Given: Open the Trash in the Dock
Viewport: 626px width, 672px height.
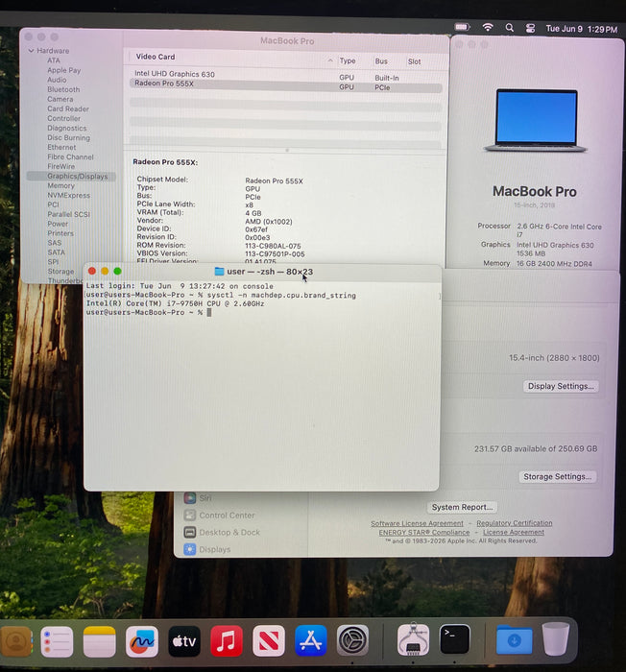Looking at the screenshot, I should point(556,639).
